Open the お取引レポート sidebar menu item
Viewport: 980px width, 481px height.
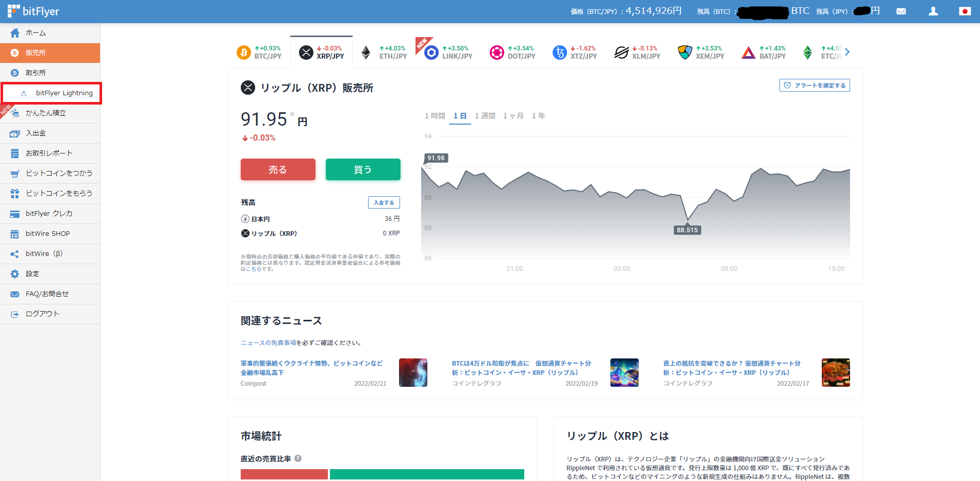tap(50, 153)
